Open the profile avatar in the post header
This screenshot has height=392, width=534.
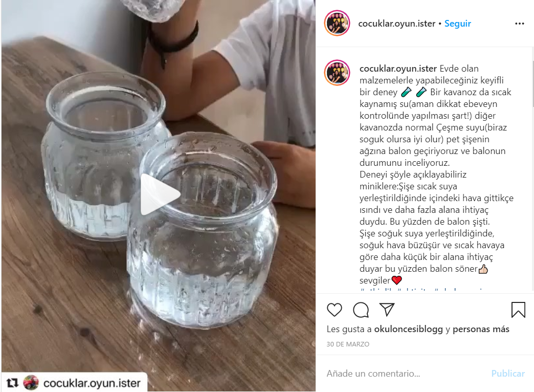point(337,23)
